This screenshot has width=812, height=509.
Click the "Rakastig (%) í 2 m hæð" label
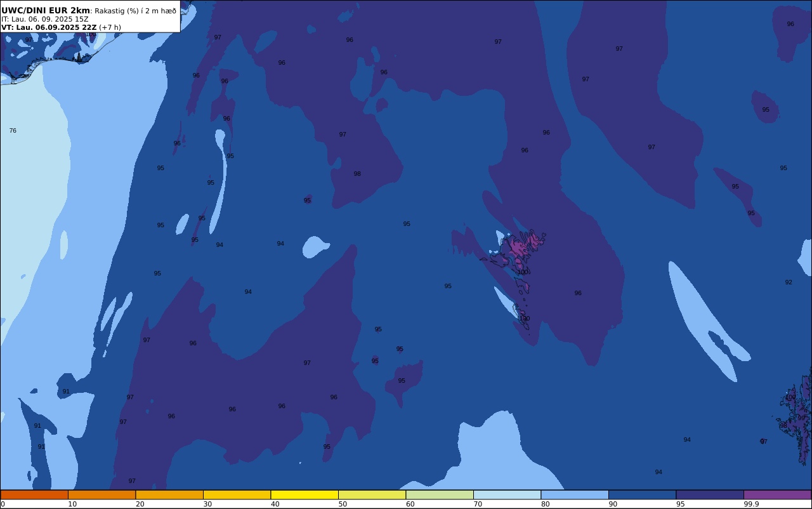tap(136, 11)
